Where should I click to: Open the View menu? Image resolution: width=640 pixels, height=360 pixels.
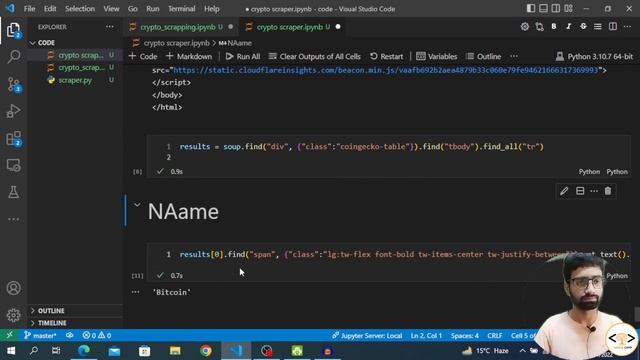[x=111, y=9]
